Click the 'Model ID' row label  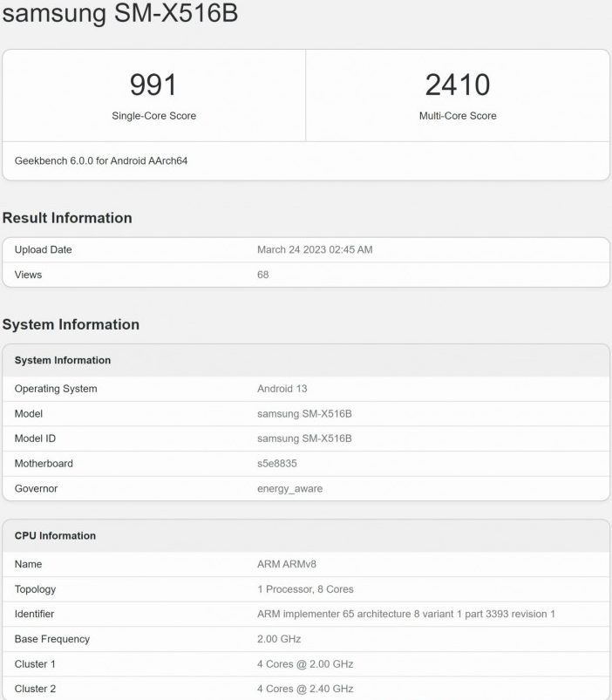tap(35, 438)
